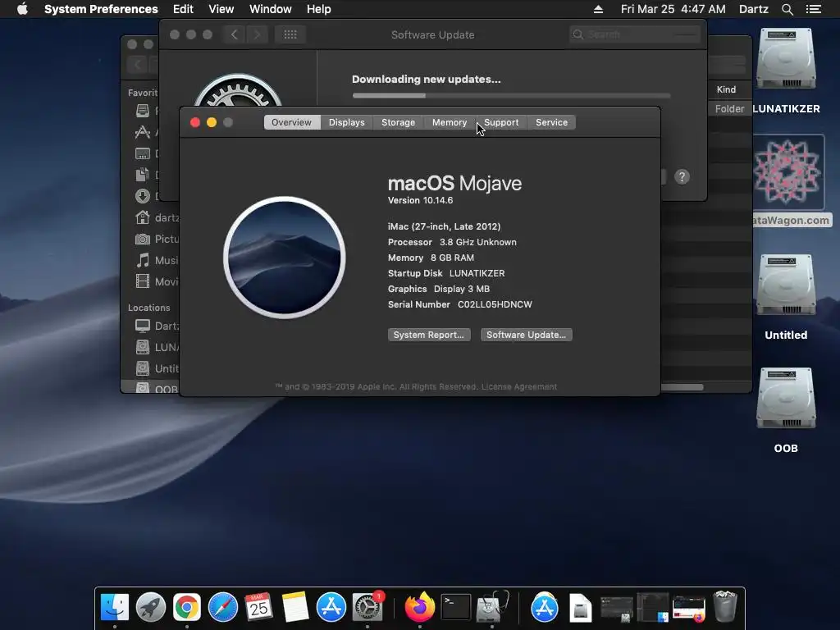840x630 pixels.
Task: Open View menu in menu bar
Action: click(221, 9)
